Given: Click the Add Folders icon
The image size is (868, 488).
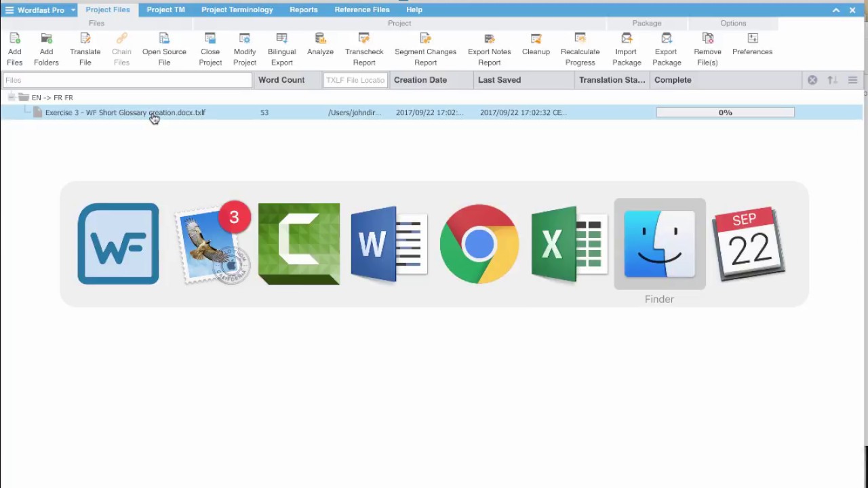Looking at the screenshot, I should tap(46, 39).
